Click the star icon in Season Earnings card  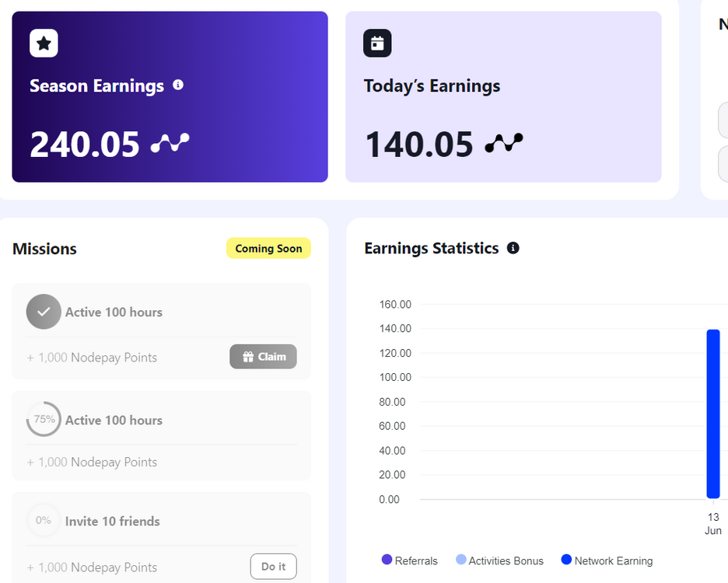click(44, 44)
